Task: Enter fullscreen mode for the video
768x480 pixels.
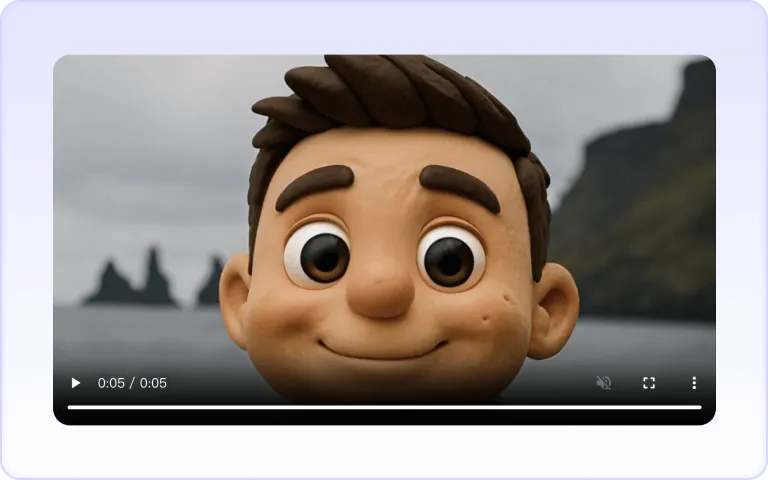Action: point(649,383)
